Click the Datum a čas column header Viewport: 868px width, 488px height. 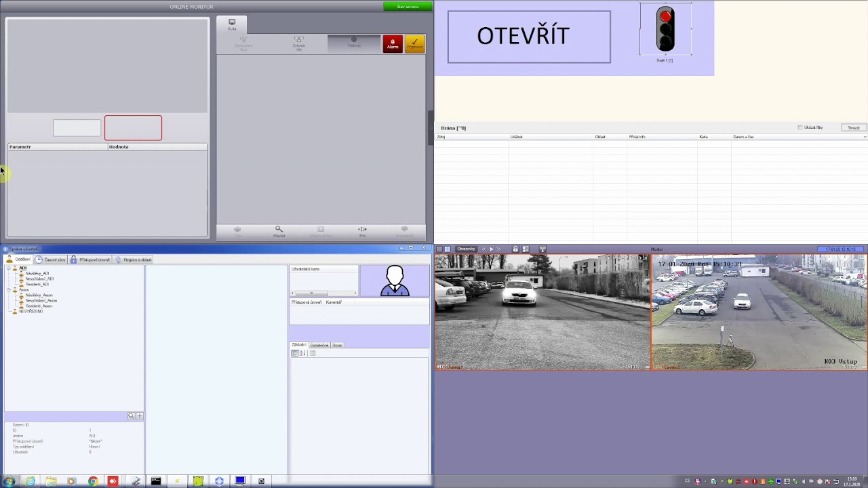[x=799, y=137]
